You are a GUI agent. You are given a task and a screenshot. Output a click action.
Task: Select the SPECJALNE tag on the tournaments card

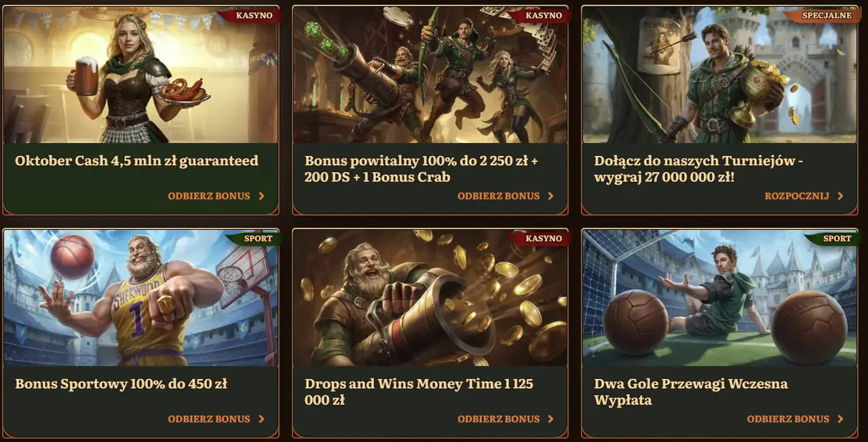[x=826, y=15]
